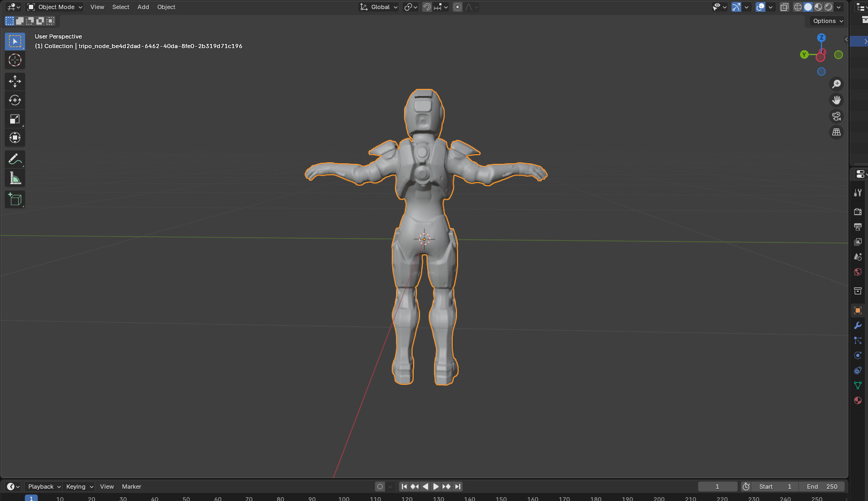This screenshot has width=868, height=501.
Task: Open the Keying menu
Action: 79,487
